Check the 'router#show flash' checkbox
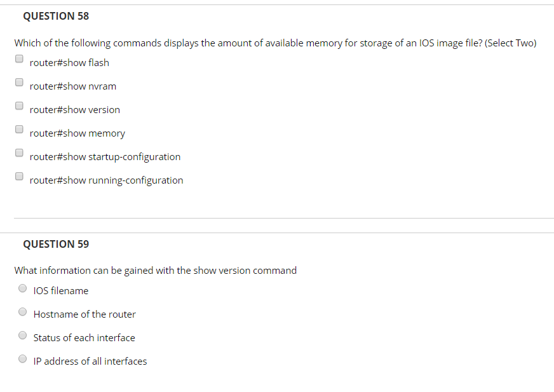The height and width of the screenshot is (392, 554). tap(19, 58)
